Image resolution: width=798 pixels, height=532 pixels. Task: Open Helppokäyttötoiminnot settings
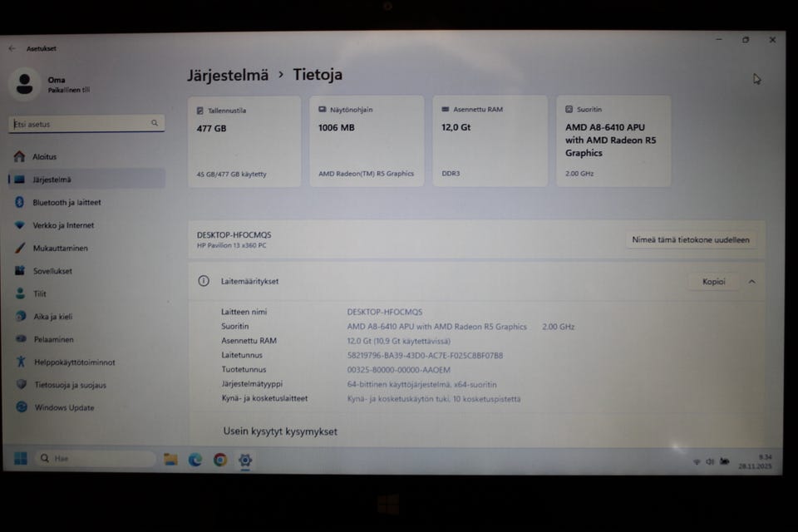(x=86, y=362)
